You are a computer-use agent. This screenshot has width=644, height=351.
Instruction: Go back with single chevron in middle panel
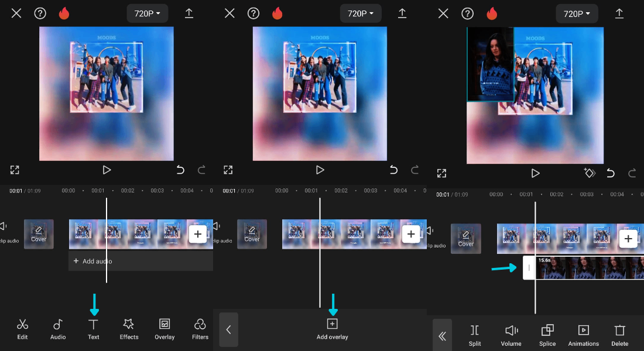click(x=229, y=329)
